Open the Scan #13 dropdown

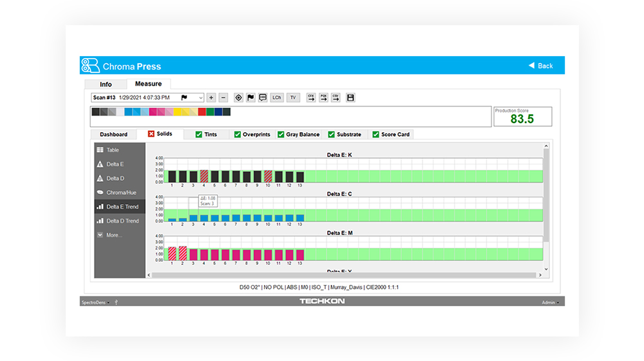(x=201, y=98)
